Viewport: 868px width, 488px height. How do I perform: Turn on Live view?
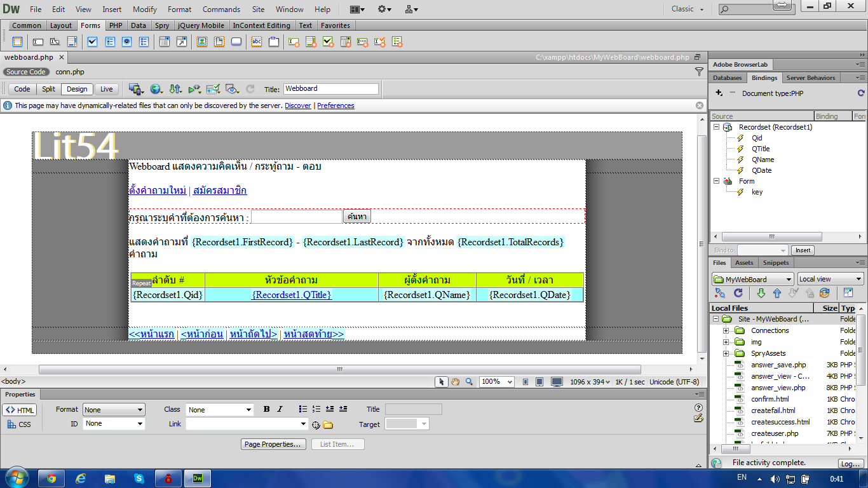click(107, 89)
